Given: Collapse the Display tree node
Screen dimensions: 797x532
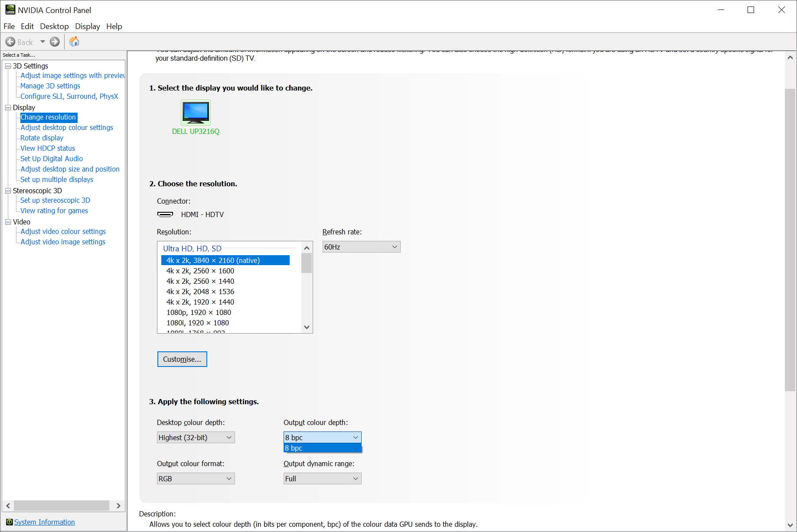Looking at the screenshot, I should click(8, 107).
